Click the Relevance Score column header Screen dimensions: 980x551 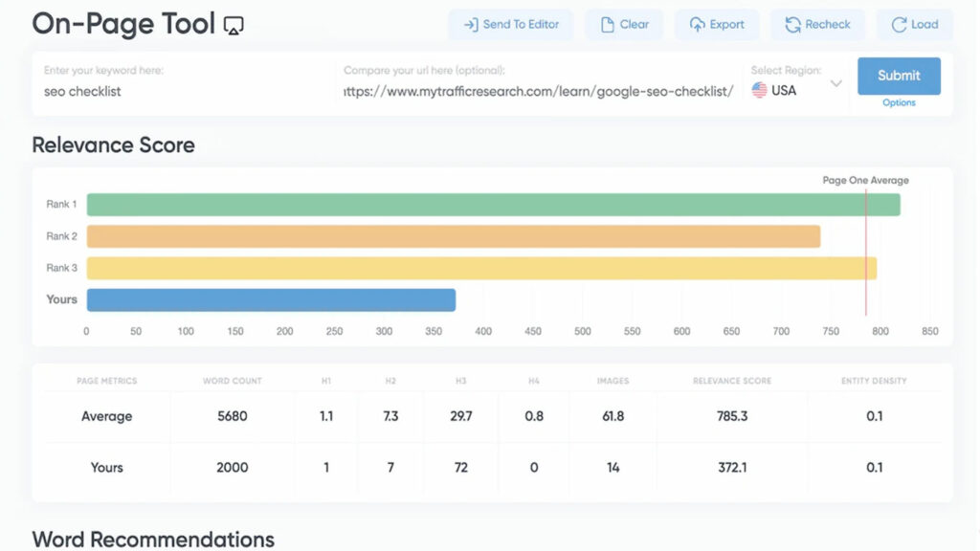731,381
